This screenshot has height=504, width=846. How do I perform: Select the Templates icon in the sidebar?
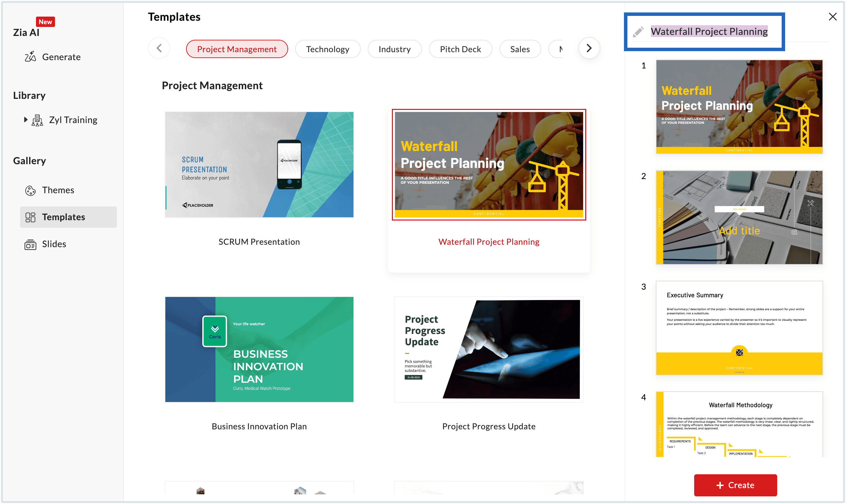pyautogui.click(x=30, y=217)
